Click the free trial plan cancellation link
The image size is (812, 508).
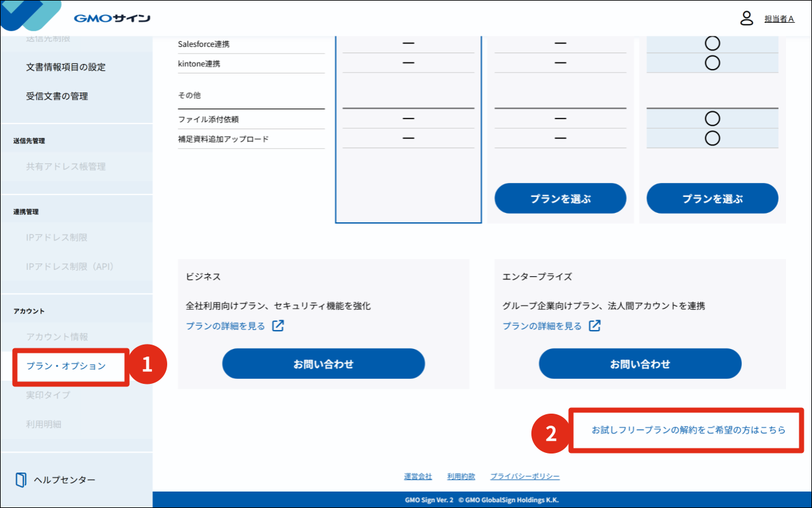coord(688,430)
